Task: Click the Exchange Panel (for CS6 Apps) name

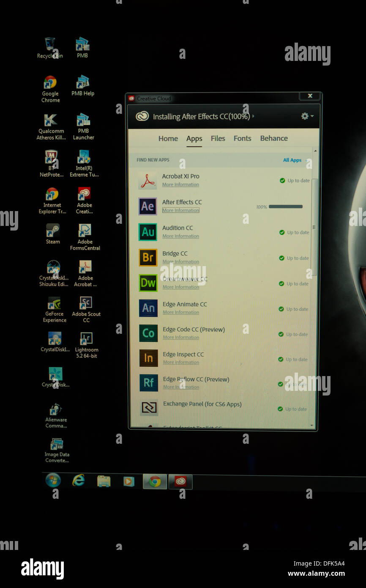Action: click(x=202, y=404)
